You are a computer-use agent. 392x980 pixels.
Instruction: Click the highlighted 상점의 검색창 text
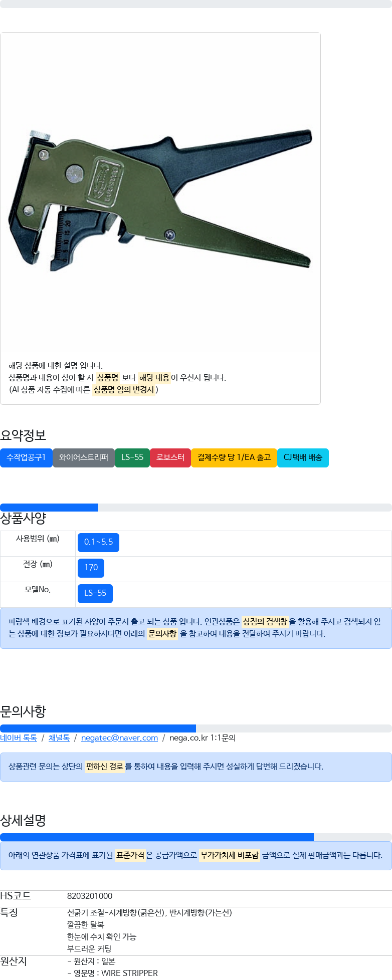click(265, 622)
